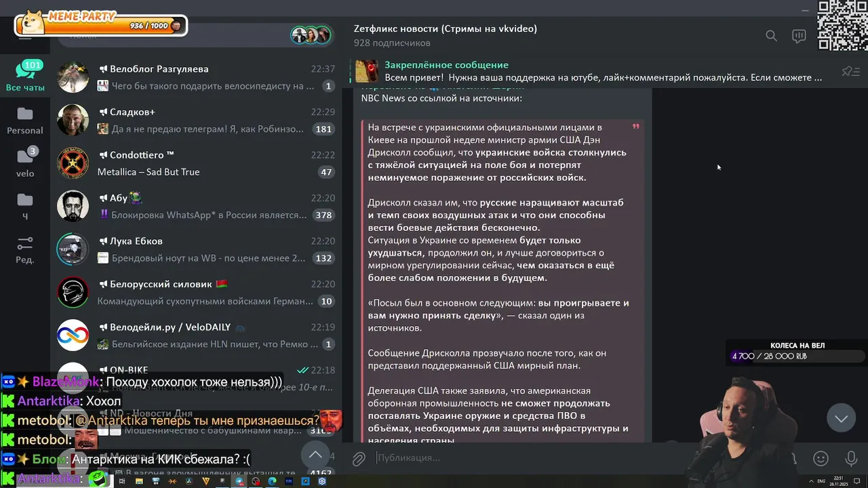Open the Сладков+ chat

point(196,120)
